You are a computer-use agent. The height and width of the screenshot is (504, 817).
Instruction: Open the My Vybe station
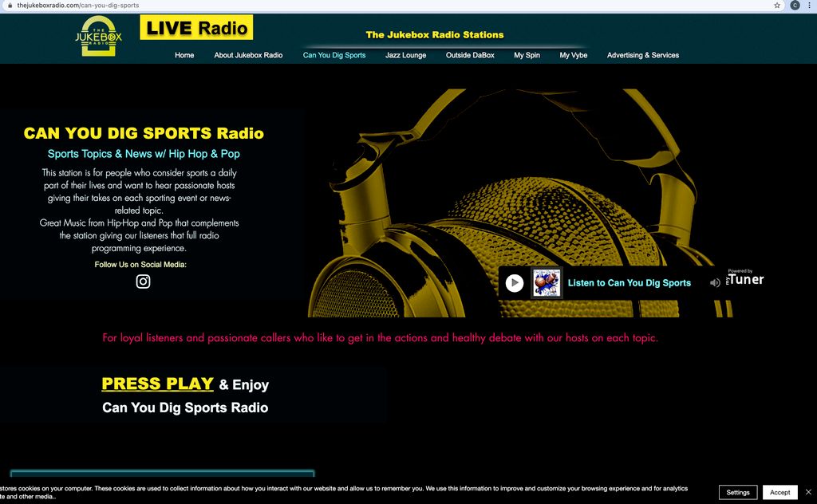[x=573, y=55]
